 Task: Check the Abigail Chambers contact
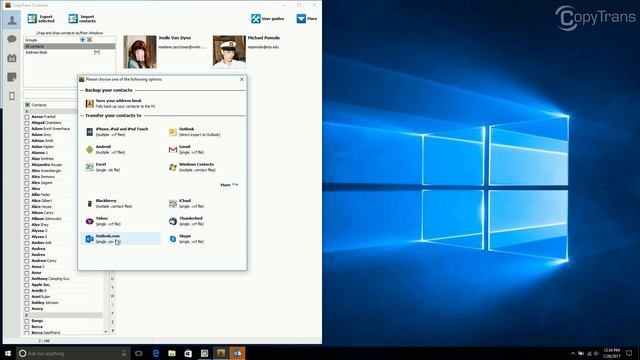click(x=27, y=123)
